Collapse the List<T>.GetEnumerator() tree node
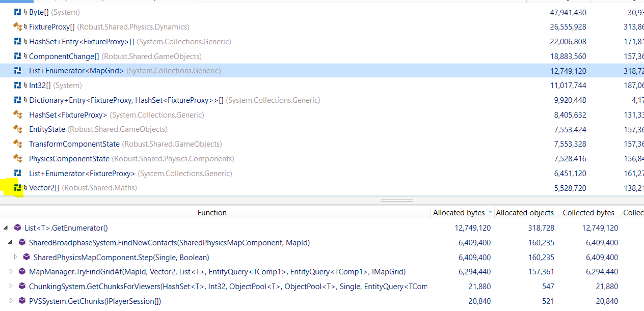The image size is (644, 311). [x=6, y=228]
